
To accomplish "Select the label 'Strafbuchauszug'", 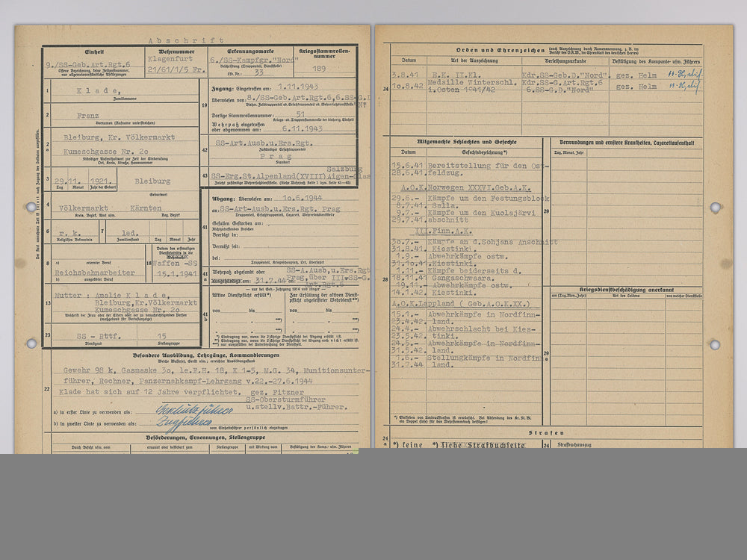I will coord(574,444).
